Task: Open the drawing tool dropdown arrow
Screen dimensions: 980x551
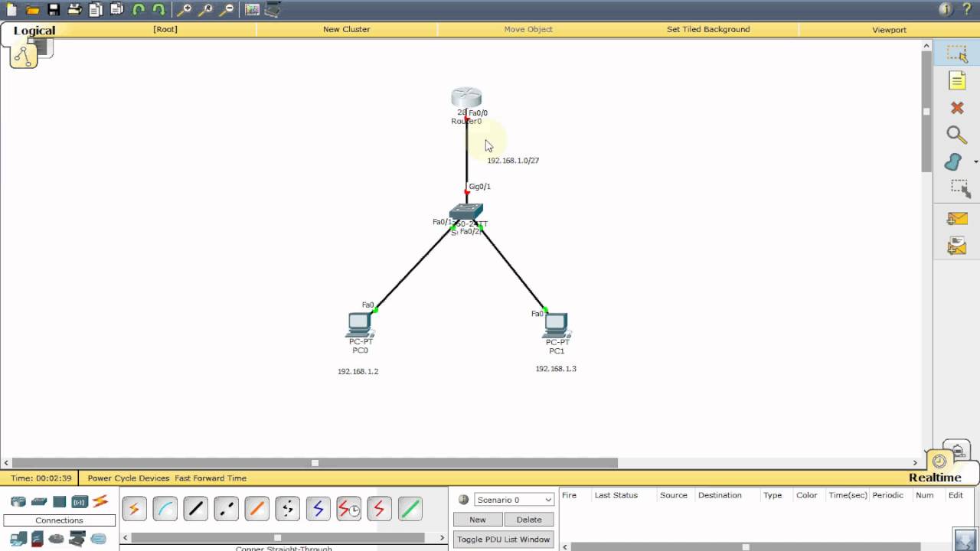Action: tap(975, 162)
